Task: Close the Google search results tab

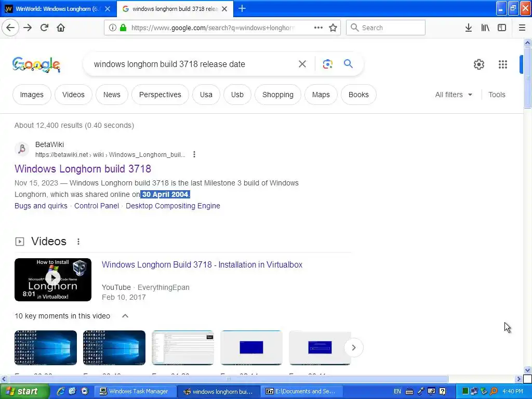Action: [x=224, y=9]
